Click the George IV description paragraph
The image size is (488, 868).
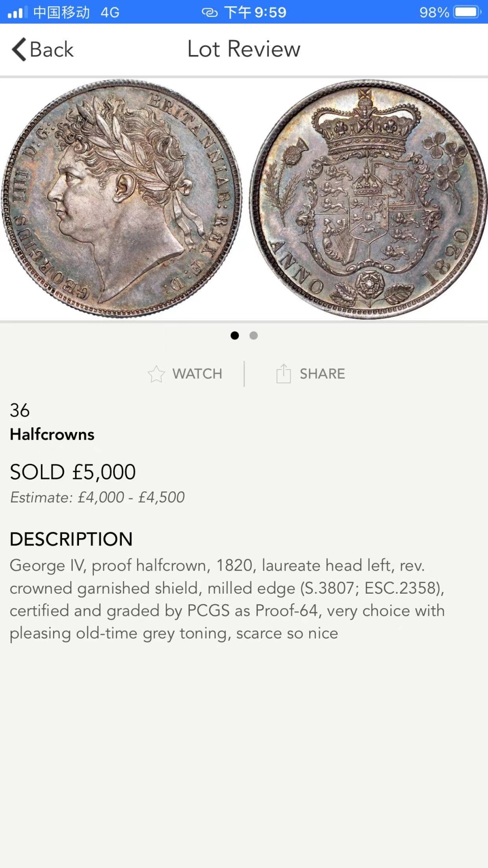(226, 599)
